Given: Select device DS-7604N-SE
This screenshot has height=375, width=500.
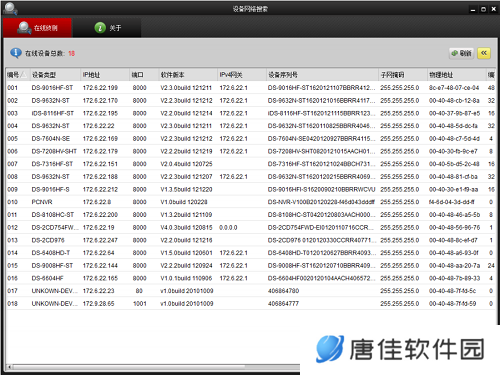Looking at the screenshot, I should (51, 138).
